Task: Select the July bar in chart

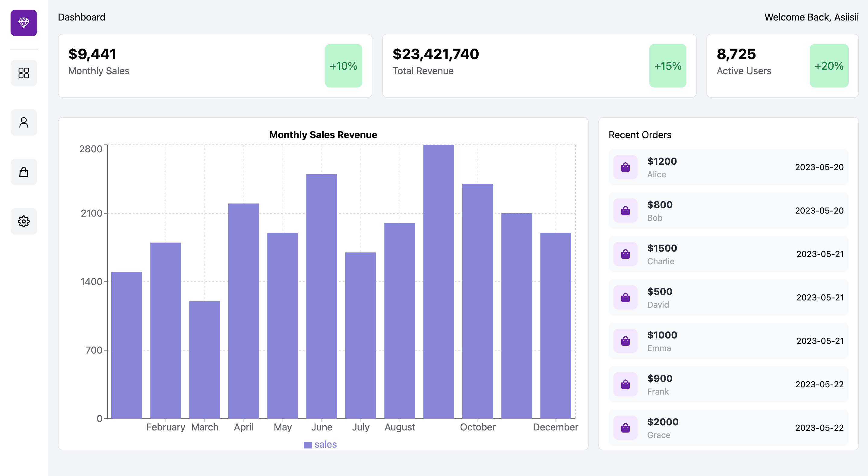Action: [x=360, y=335]
